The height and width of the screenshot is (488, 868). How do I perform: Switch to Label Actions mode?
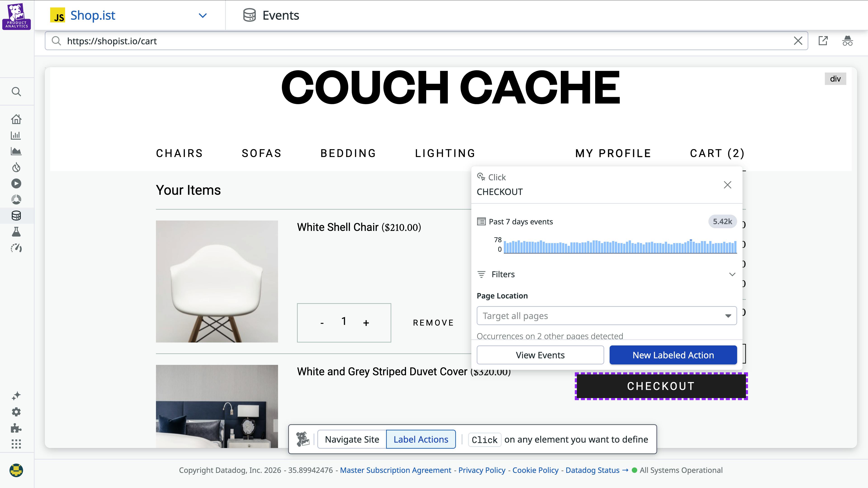click(420, 439)
